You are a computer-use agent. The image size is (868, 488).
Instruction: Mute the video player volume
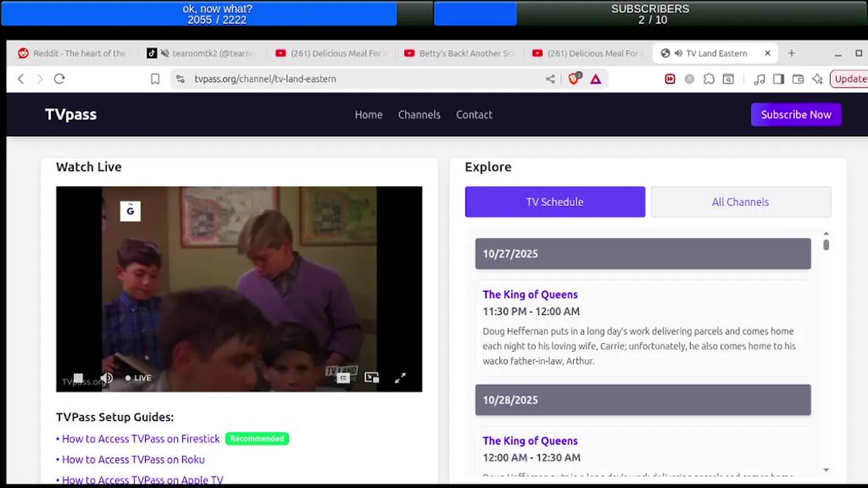106,378
